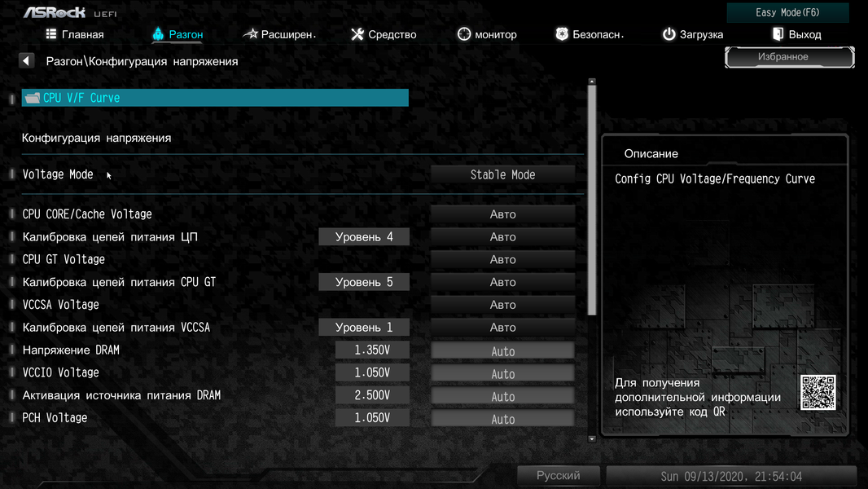Click the Загрузка power icon

pos(669,34)
